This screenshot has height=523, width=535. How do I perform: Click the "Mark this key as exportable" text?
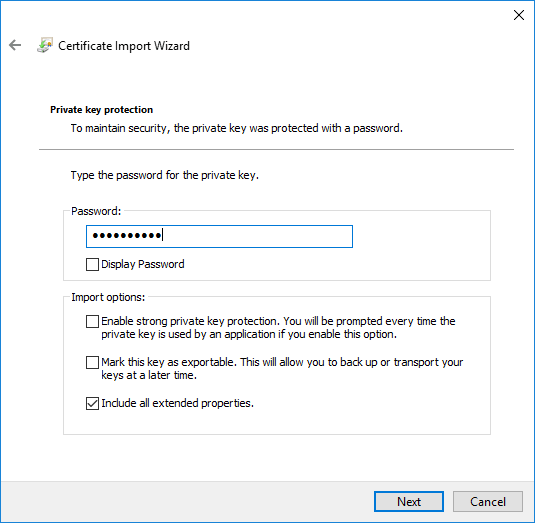(x=169, y=362)
